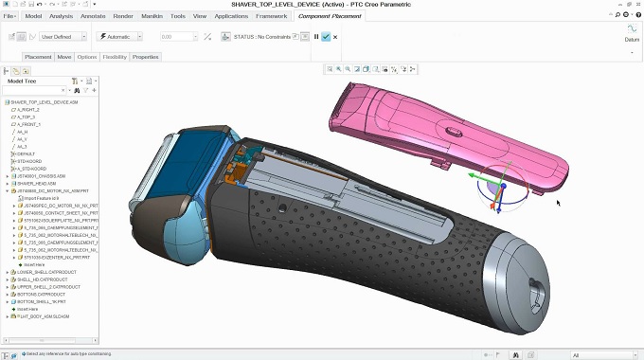This screenshot has height=360, width=644.
Task: Toggle showing component in separate window
Action: [x=295, y=37]
